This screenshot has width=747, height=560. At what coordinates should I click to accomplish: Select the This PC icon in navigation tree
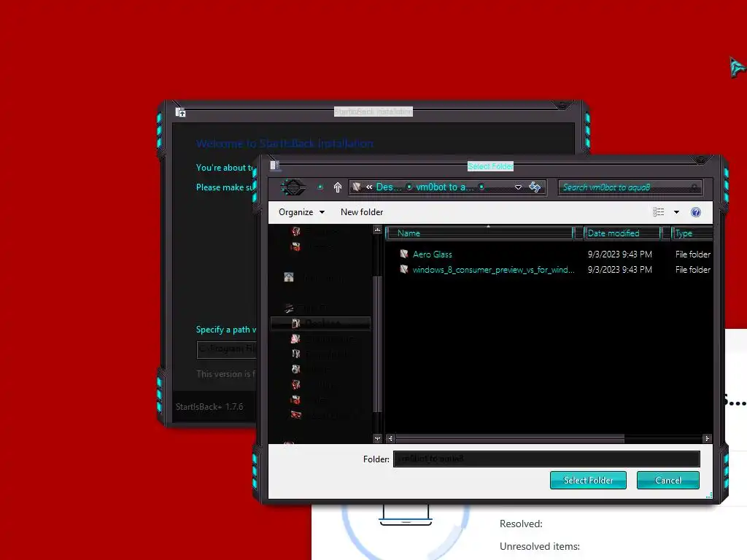(289, 308)
